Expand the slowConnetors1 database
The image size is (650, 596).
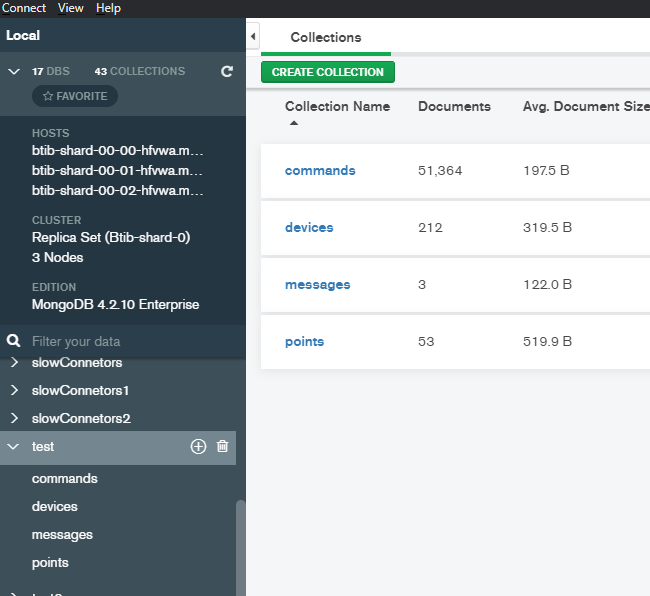coord(14,390)
